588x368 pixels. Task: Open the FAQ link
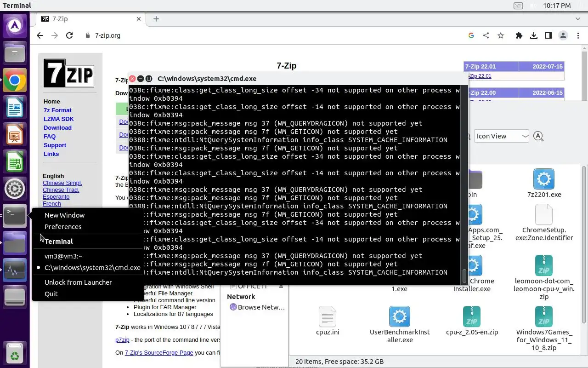50,137
